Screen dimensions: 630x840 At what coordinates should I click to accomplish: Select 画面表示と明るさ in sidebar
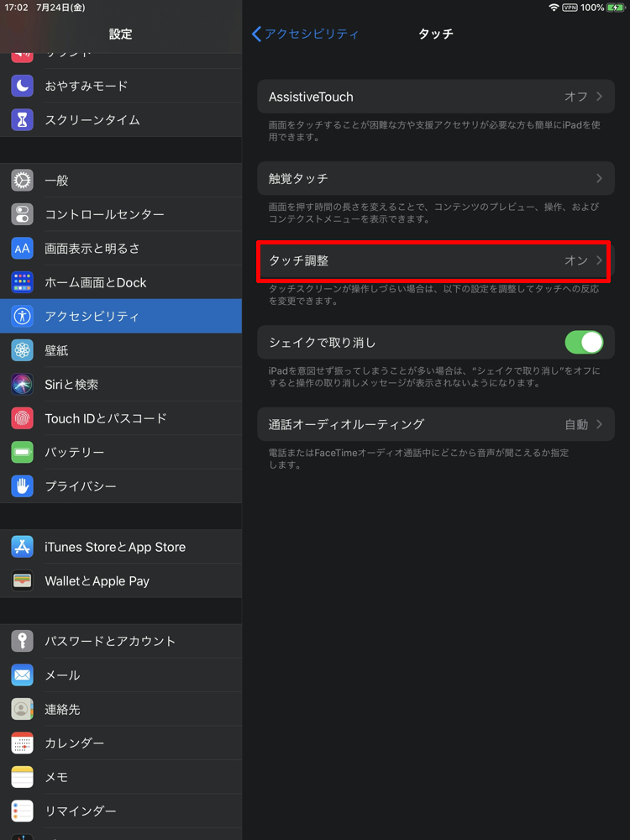coord(120,249)
